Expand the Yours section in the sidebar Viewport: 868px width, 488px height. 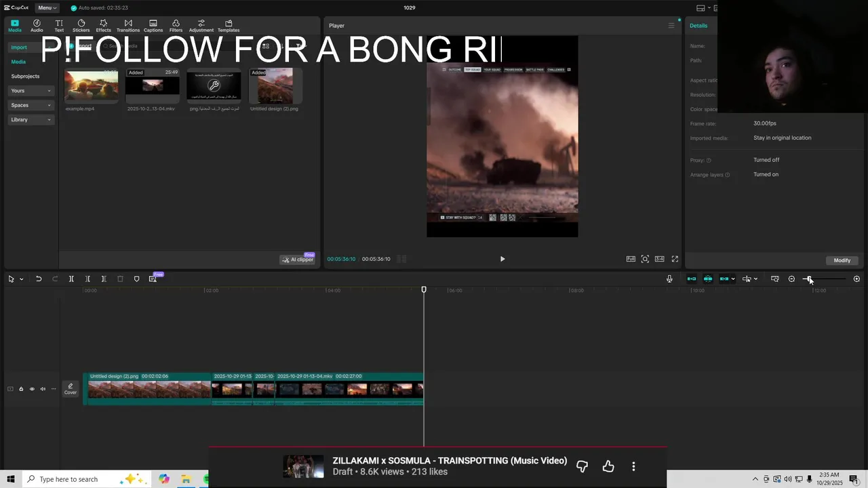(31, 91)
